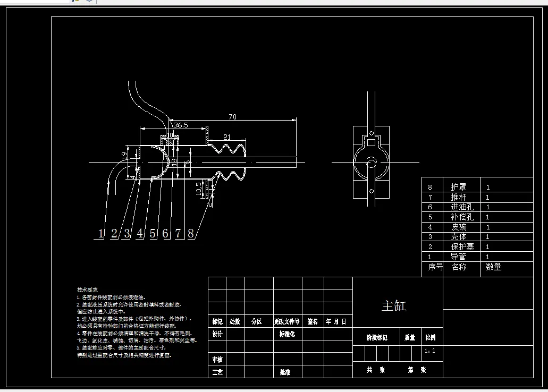548x392 pixels.
Task: Select the 70 dimension label
Action: point(232,117)
